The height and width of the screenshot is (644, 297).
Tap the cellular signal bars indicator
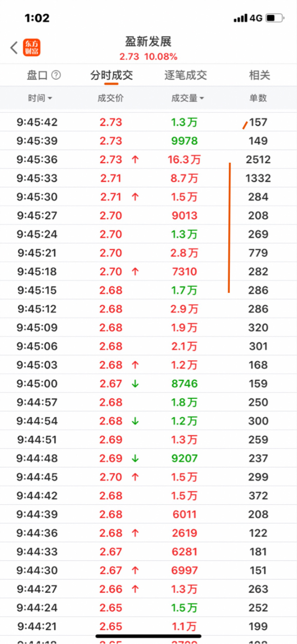(x=240, y=18)
